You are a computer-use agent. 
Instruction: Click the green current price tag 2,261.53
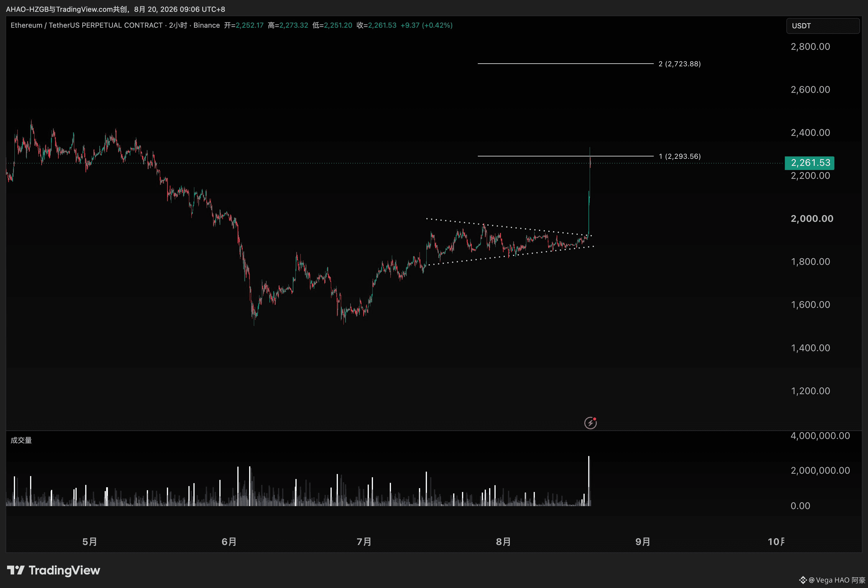click(810, 163)
